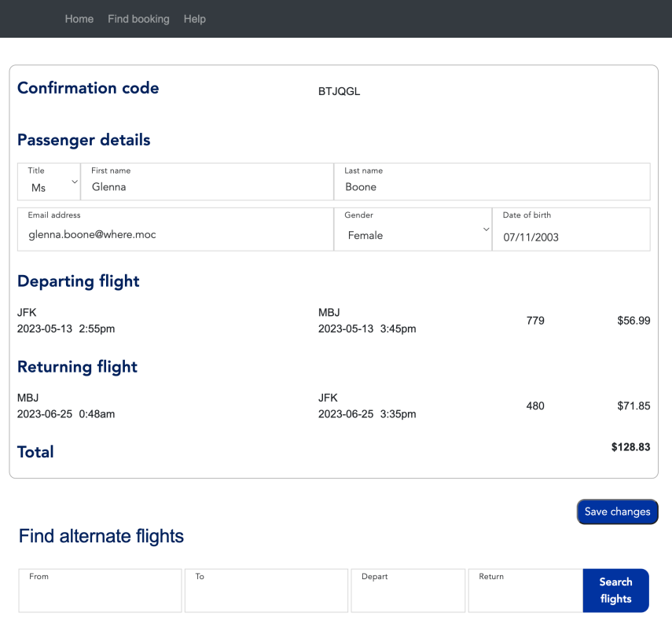The image size is (672, 624).
Task: Open the Help navigation link
Action: click(x=194, y=19)
